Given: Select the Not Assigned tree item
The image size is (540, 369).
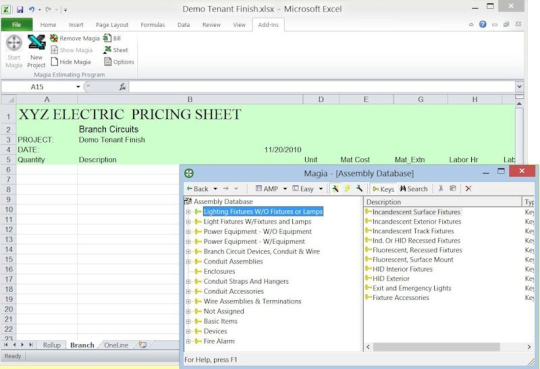Looking at the screenshot, I should [x=224, y=311].
